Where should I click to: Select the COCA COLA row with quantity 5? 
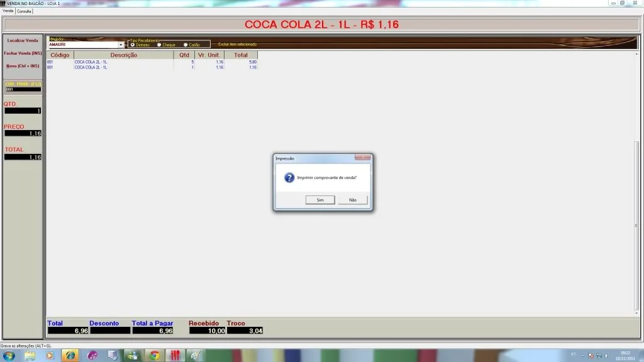coord(152,62)
